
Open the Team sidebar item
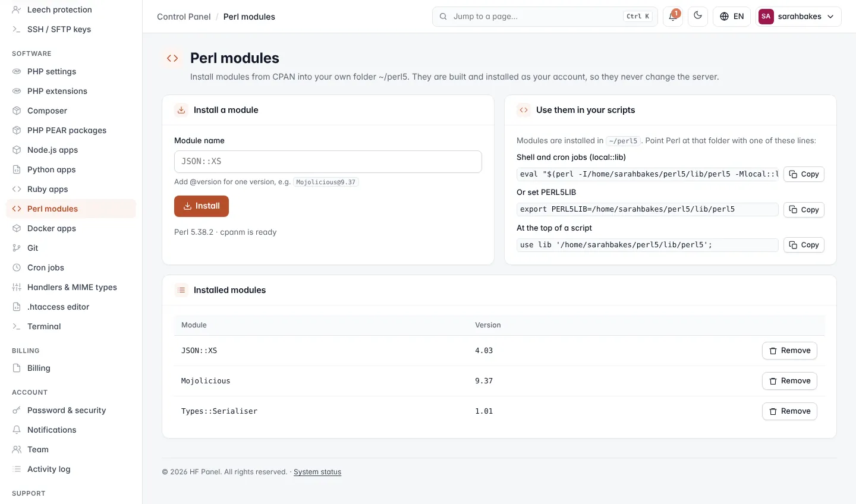[x=71, y=449]
